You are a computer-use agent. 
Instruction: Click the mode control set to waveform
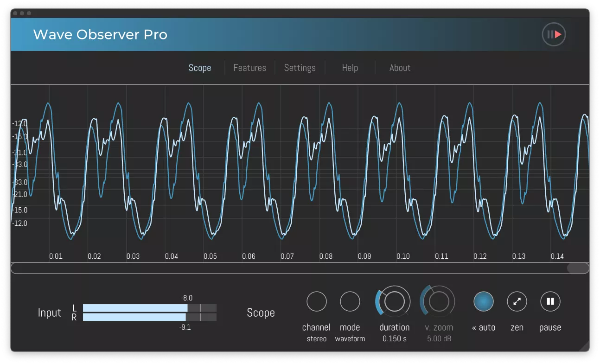tap(350, 301)
